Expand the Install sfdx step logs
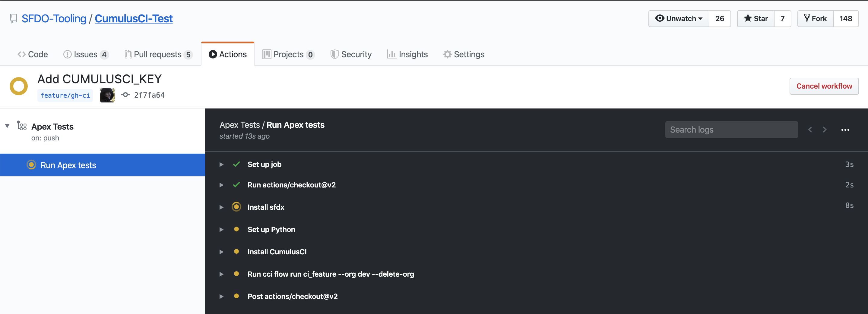 click(x=221, y=207)
